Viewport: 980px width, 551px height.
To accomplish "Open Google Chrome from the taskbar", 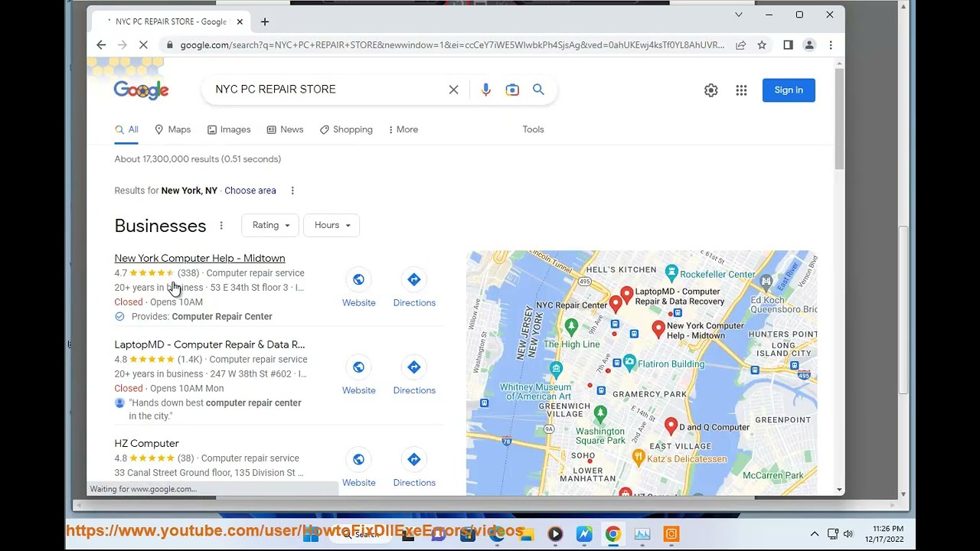I will (613, 534).
